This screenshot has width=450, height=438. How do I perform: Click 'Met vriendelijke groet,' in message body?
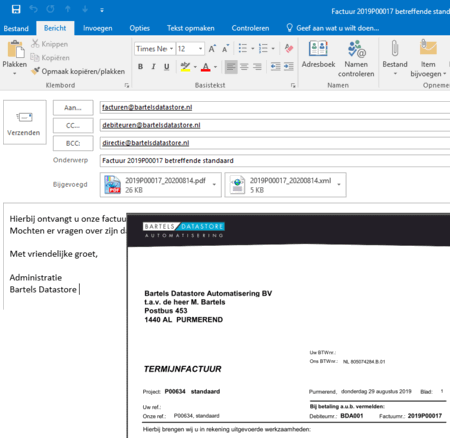(54, 254)
